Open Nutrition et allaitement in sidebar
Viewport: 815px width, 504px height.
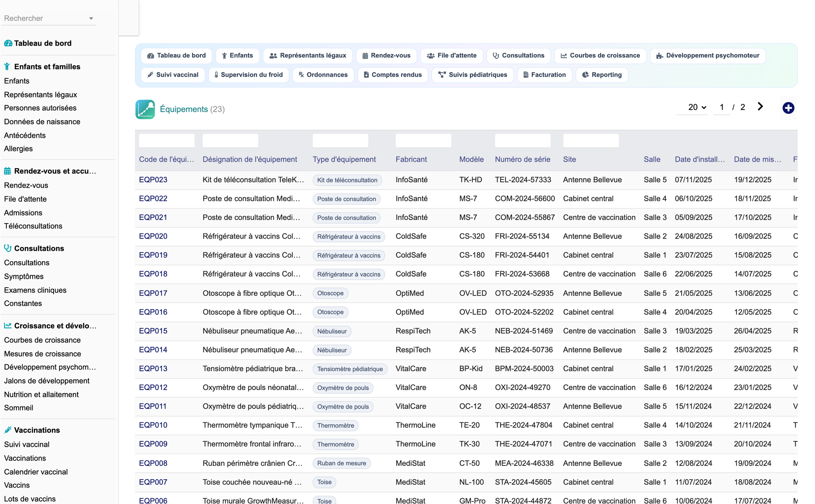click(41, 394)
